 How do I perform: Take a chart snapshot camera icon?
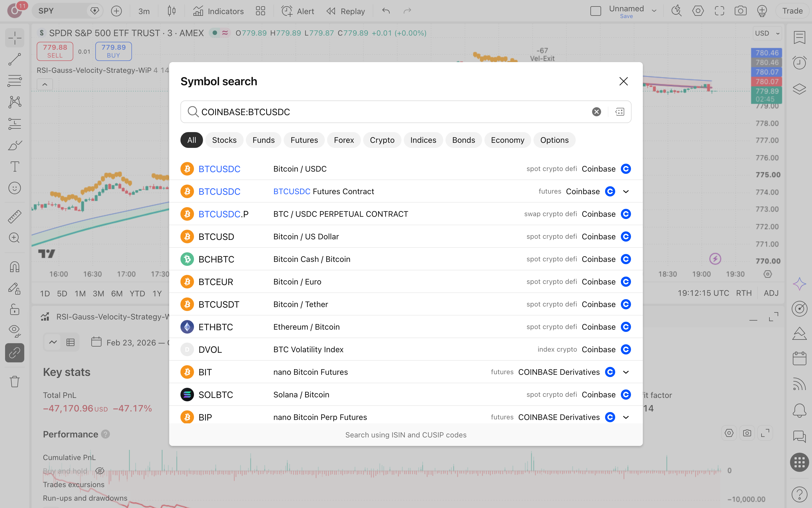pos(741,11)
